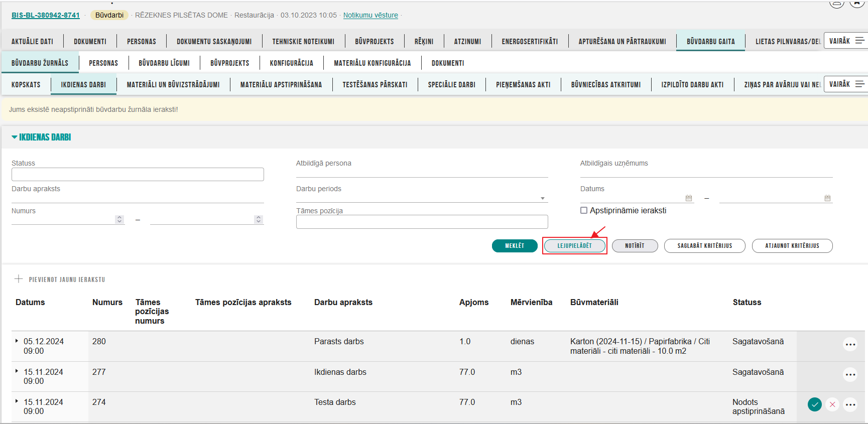Click the Parasts darbs cell
Viewport: 868px width, 424px height.
click(x=339, y=341)
